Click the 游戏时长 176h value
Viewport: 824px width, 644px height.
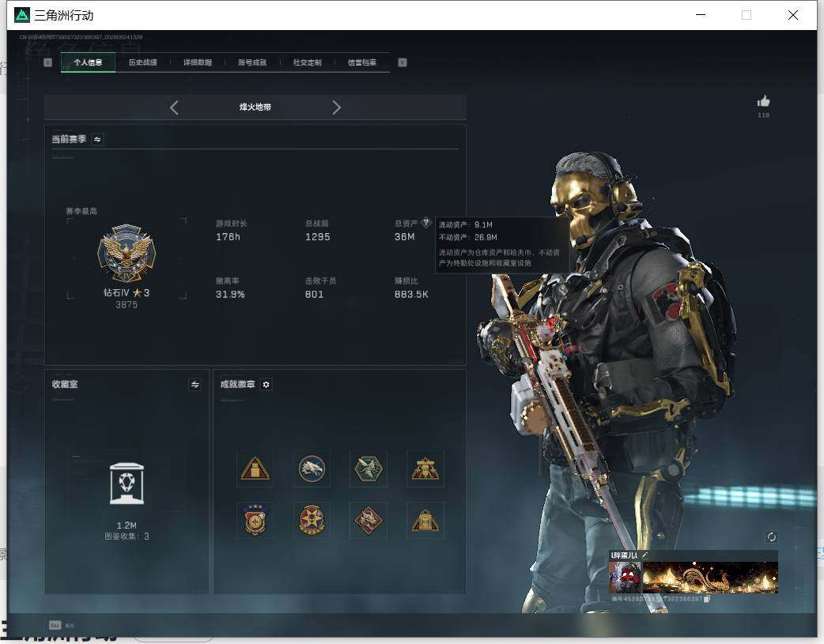coord(228,237)
